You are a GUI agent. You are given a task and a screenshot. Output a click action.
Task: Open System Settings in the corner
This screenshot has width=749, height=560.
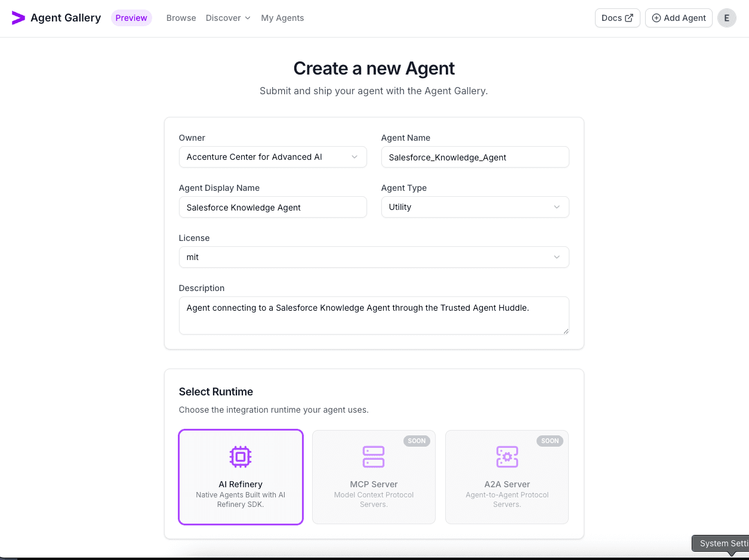pyautogui.click(x=722, y=543)
